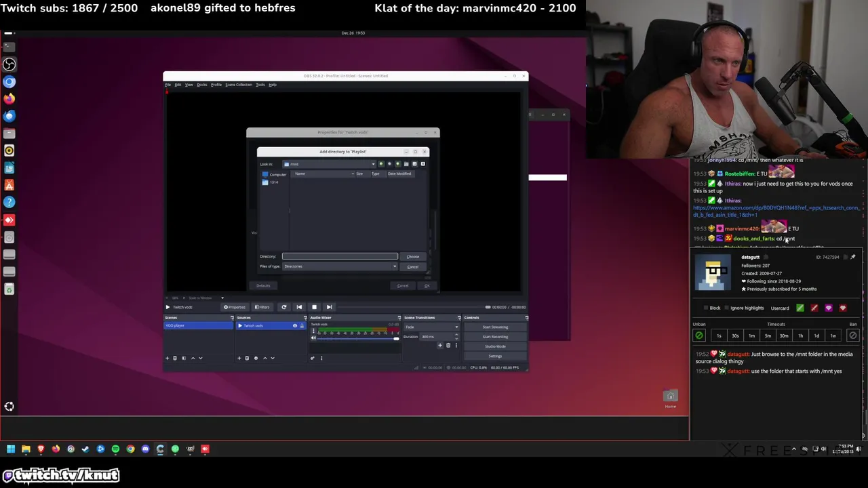This screenshot has height=488, width=868.
Task: Open the Windows Start menu
Action: 11,449
